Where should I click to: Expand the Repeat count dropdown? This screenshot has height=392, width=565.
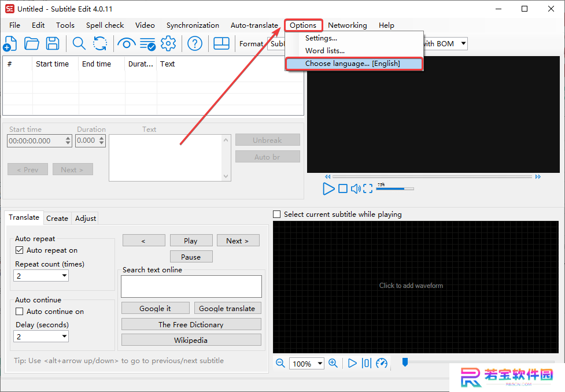pyautogui.click(x=64, y=276)
